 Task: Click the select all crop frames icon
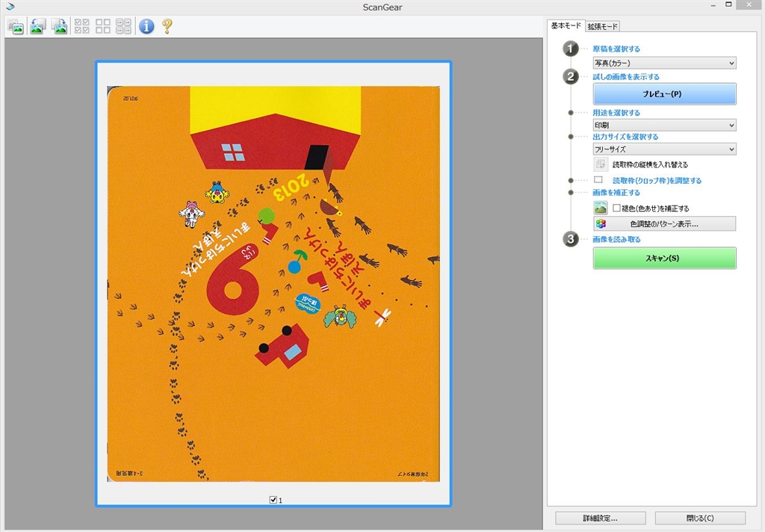(x=123, y=26)
